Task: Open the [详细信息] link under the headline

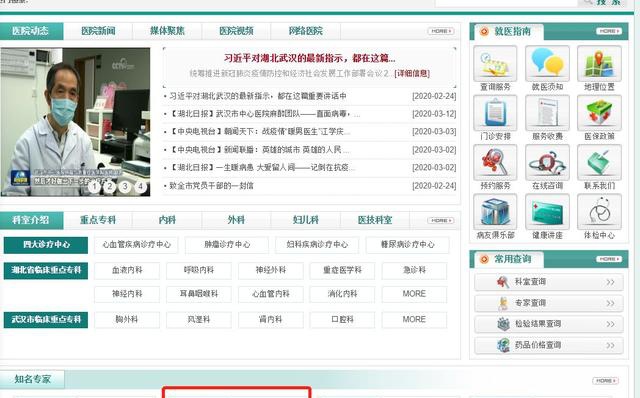Action: pyautogui.click(x=412, y=73)
